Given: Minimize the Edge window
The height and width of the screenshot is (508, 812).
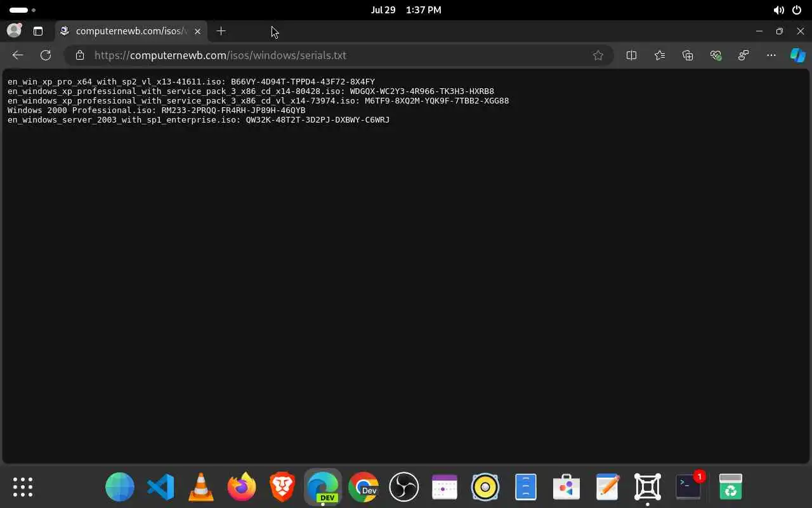Looking at the screenshot, I should coord(759,31).
